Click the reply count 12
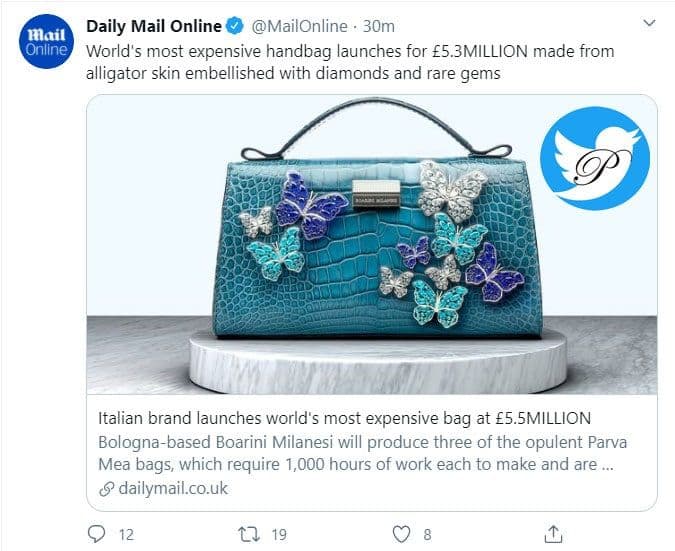The height and width of the screenshot is (551, 675). click(x=126, y=534)
